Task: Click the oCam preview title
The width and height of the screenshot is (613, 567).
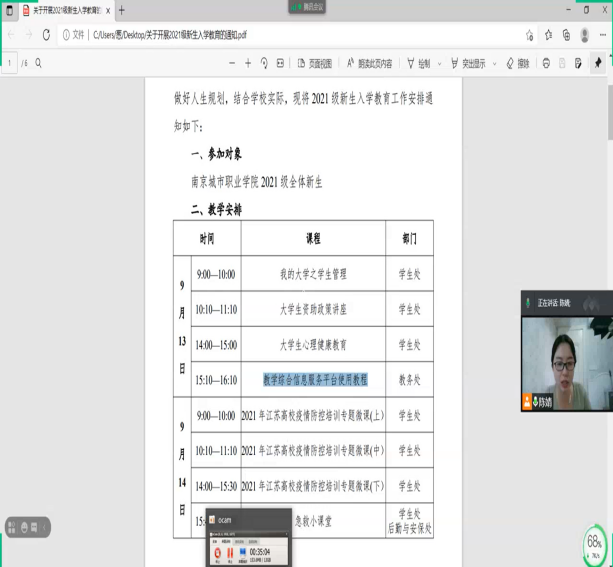Action: click(x=224, y=520)
